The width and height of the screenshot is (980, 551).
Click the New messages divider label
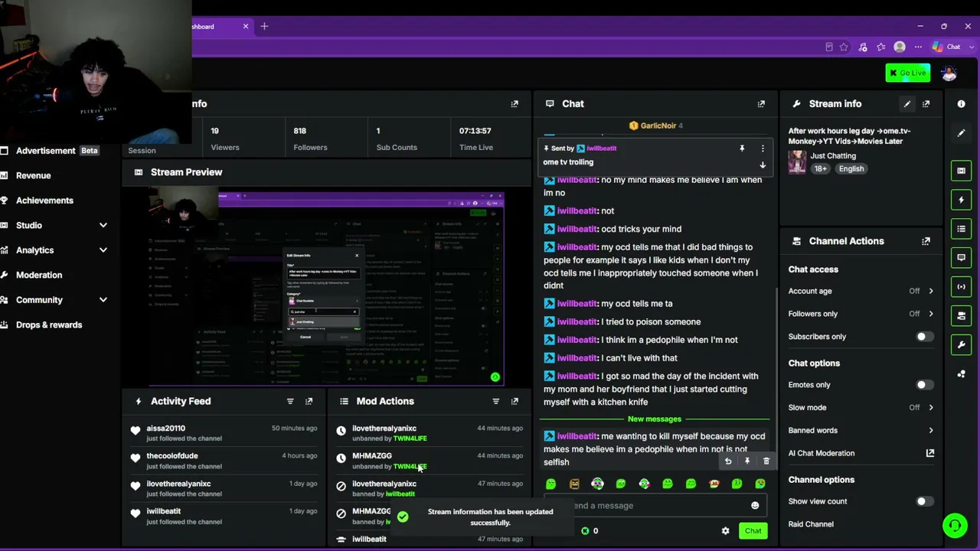[x=655, y=419]
